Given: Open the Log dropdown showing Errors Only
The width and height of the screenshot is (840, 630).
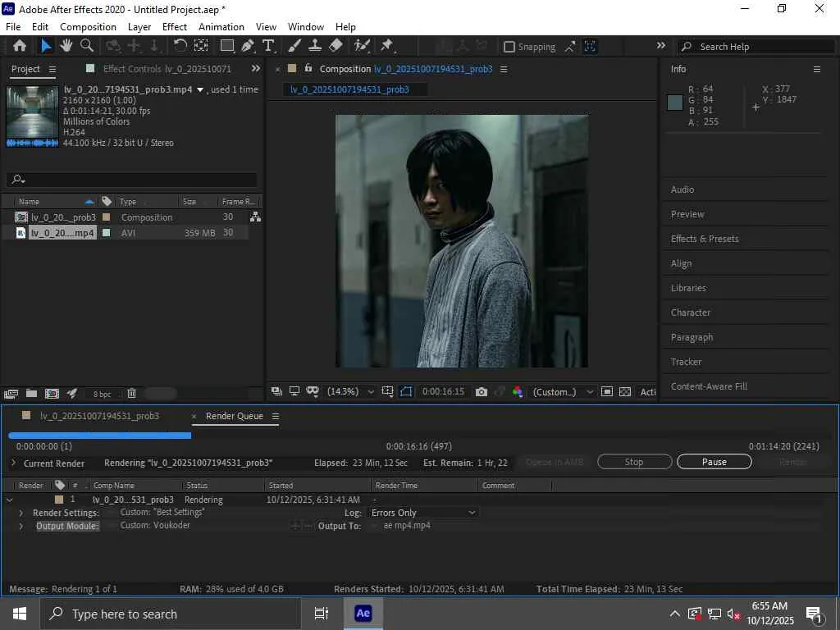Looking at the screenshot, I should (x=423, y=513).
